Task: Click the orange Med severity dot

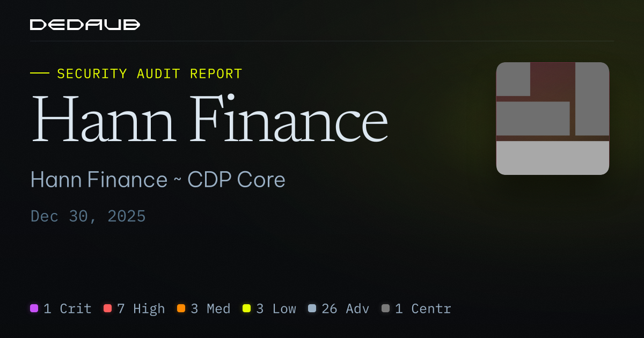Action: [x=181, y=308]
